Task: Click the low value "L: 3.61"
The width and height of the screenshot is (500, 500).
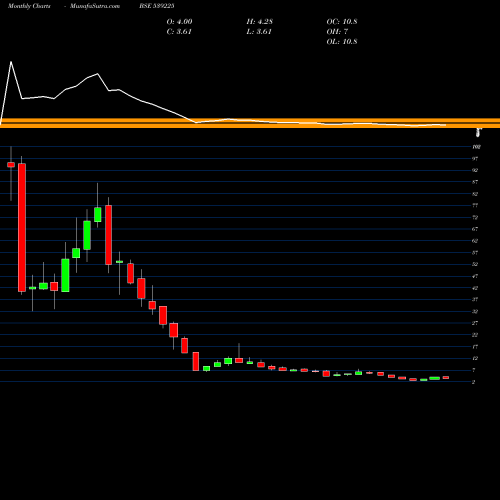Action: (x=259, y=32)
